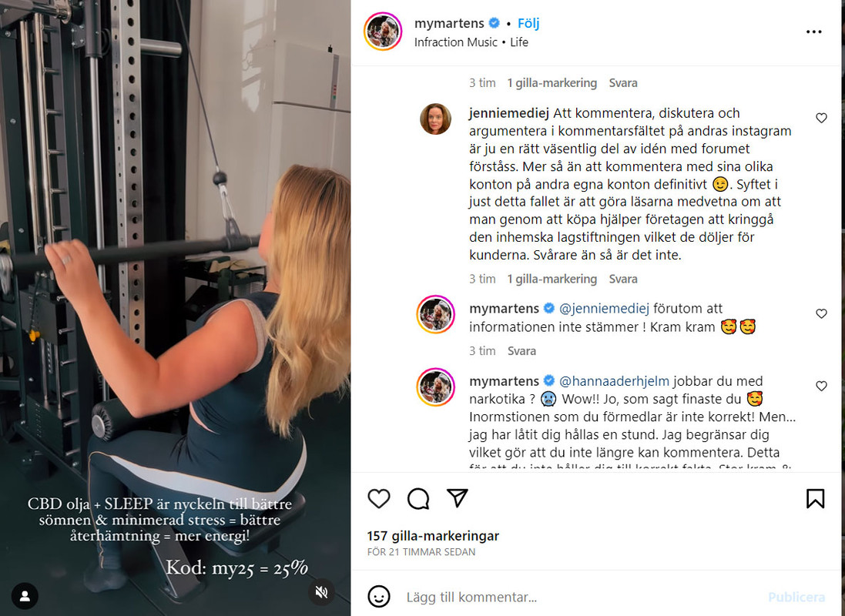
Task: Open the emoji picker smiley icon
Action: pos(379,597)
